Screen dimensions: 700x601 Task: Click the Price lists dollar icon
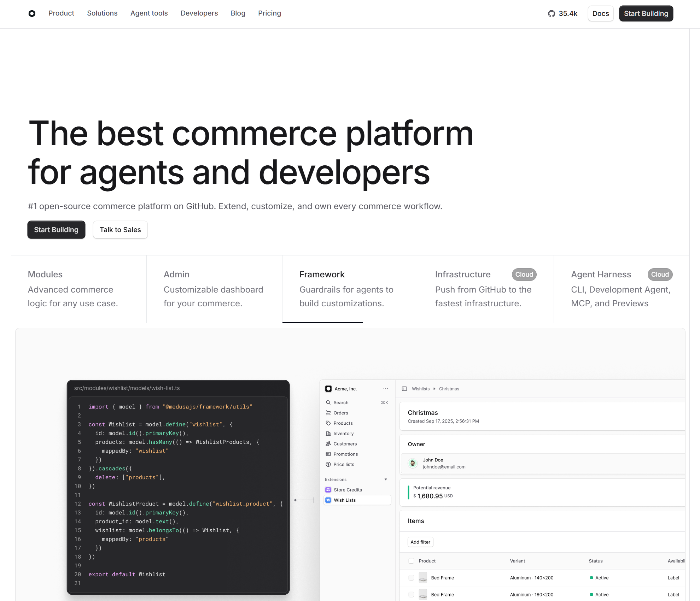coord(328,464)
